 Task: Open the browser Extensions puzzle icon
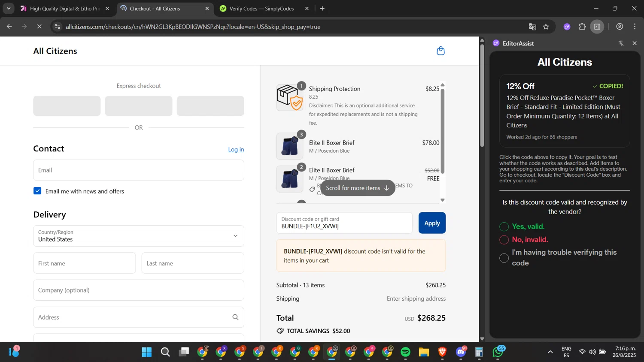coord(582,27)
